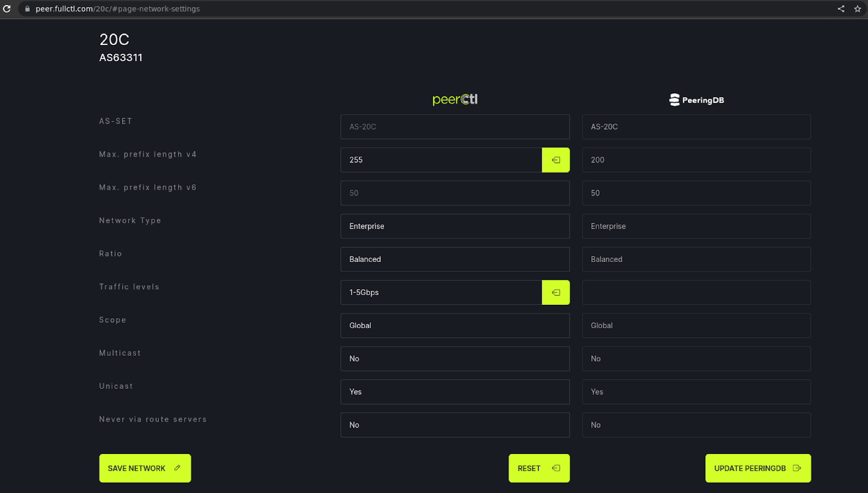Click the AS-SET input field
Image resolution: width=868 pixels, height=493 pixels.
coord(455,127)
